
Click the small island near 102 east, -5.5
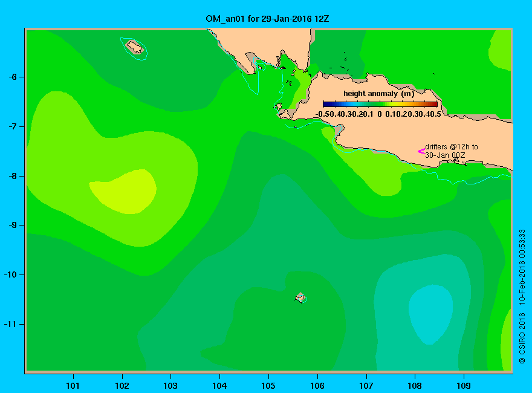135,47
